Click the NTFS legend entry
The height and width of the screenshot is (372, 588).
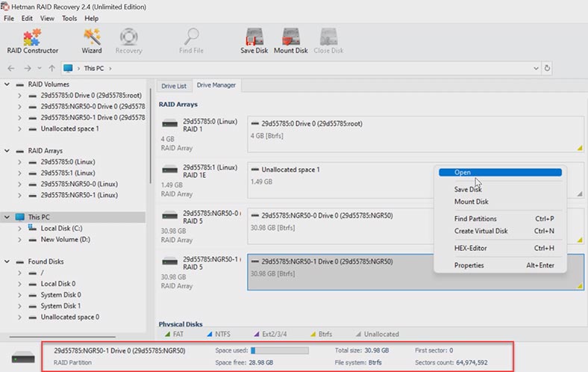pos(218,334)
